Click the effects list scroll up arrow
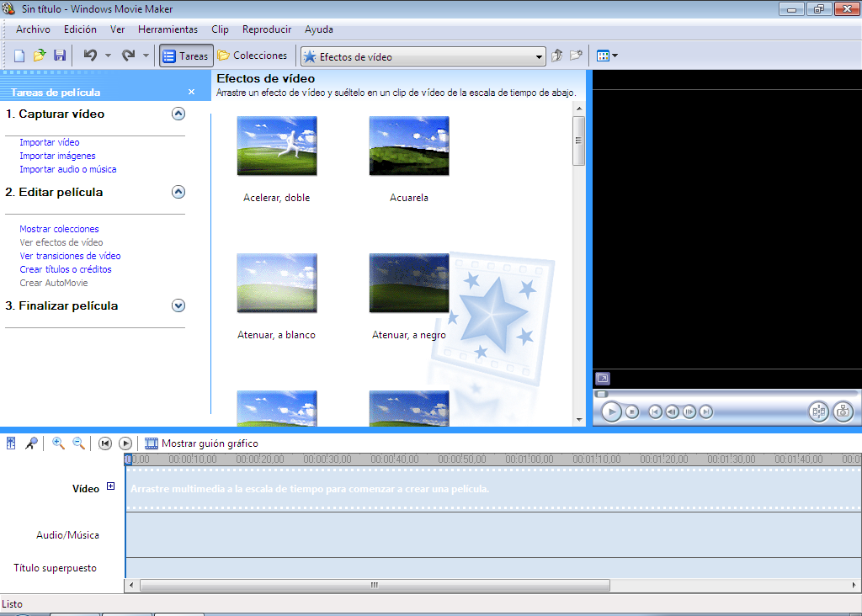Image resolution: width=862 pixels, height=616 pixels. point(579,109)
